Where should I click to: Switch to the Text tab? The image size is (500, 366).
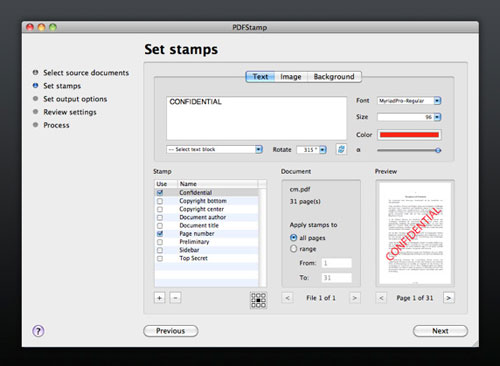click(x=260, y=77)
